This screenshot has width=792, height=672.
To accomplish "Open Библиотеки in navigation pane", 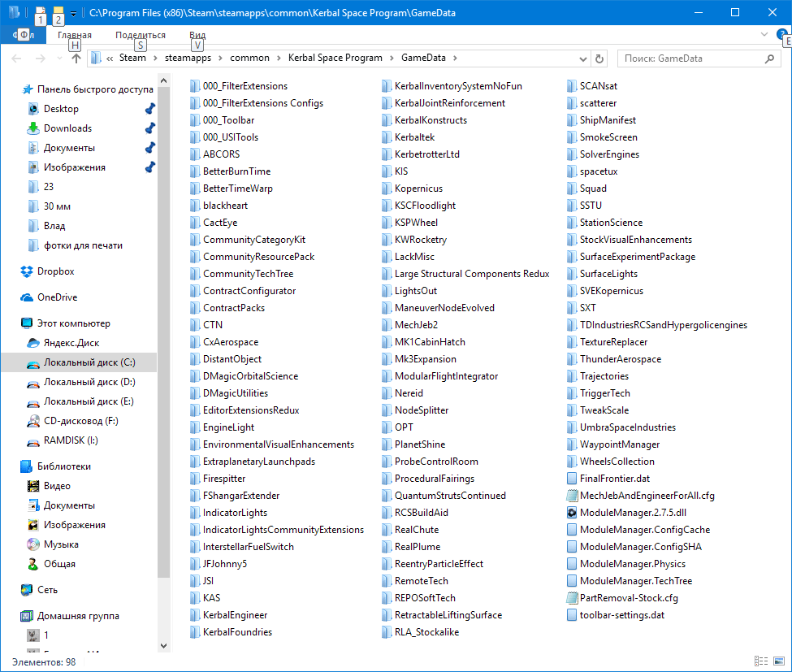I will (x=64, y=466).
